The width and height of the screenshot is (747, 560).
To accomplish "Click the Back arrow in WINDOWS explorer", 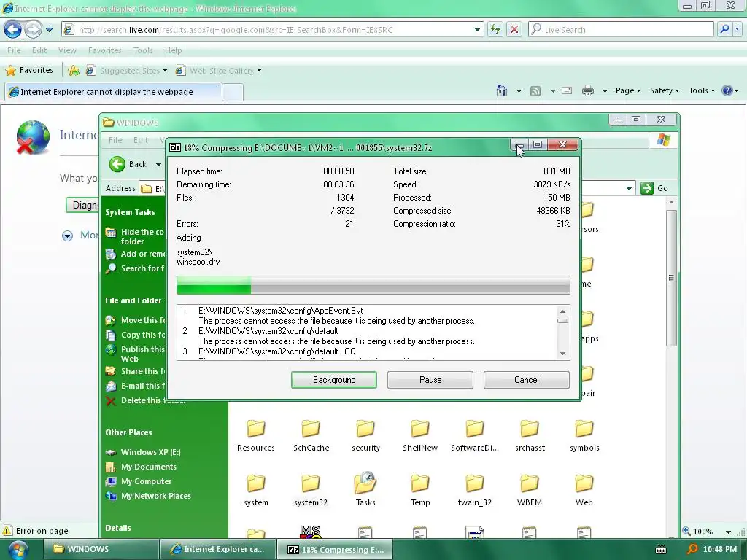I will click(117, 164).
